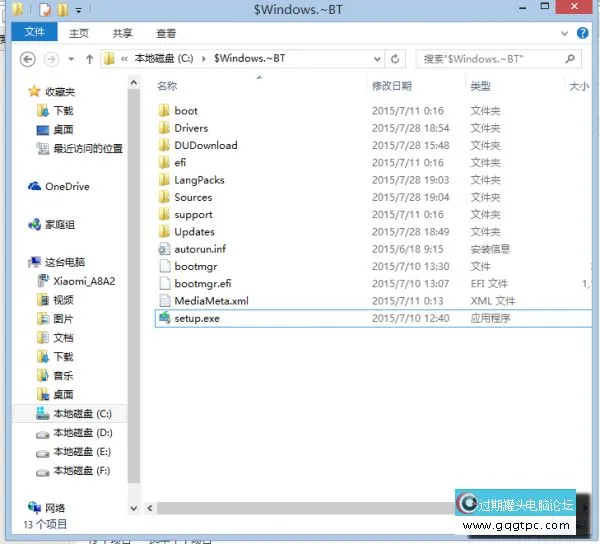Select the boot folder icon

164,111
